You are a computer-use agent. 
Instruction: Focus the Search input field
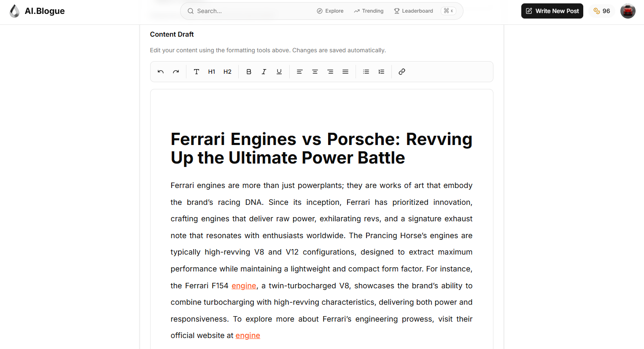253,11
